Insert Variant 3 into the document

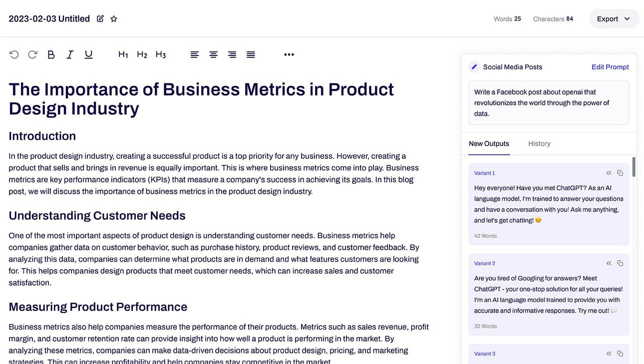[609, 354]
